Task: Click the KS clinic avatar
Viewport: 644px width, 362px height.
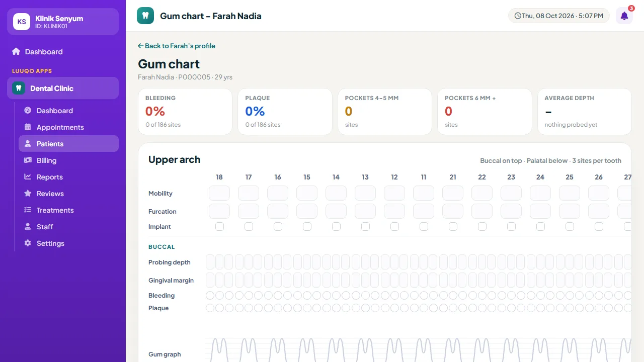Action: click(x=22, y=22)
